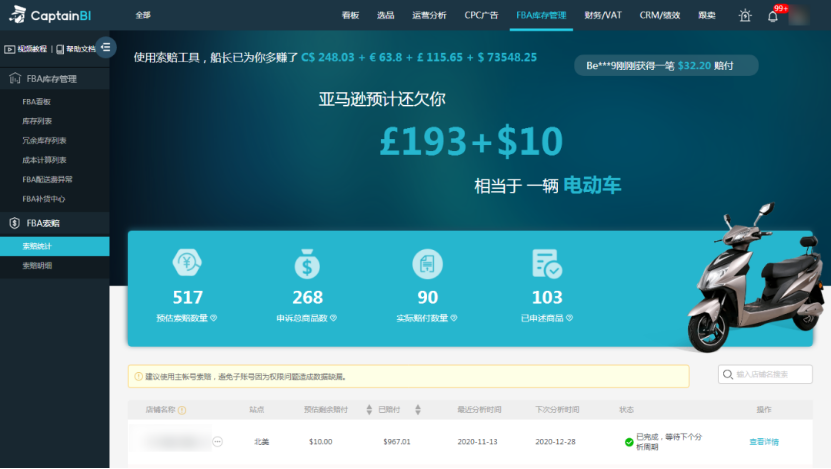Open 帮助文档 help docs

(x=75, y=49)
